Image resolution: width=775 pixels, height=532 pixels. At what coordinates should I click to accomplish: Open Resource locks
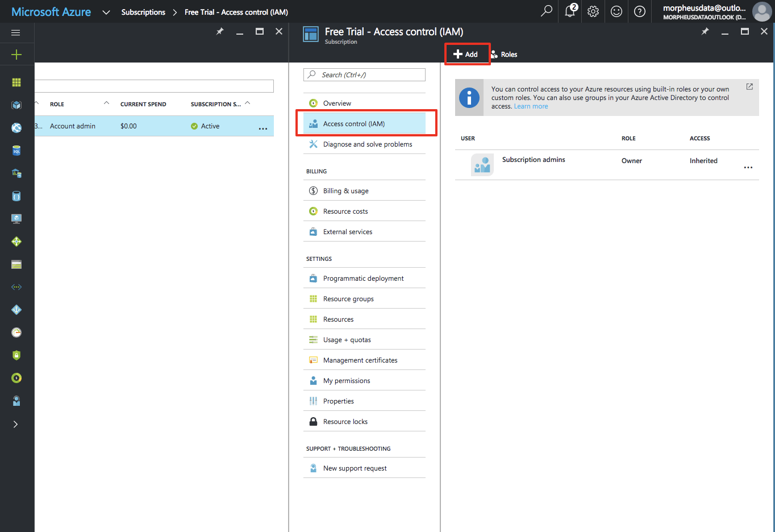364,422
